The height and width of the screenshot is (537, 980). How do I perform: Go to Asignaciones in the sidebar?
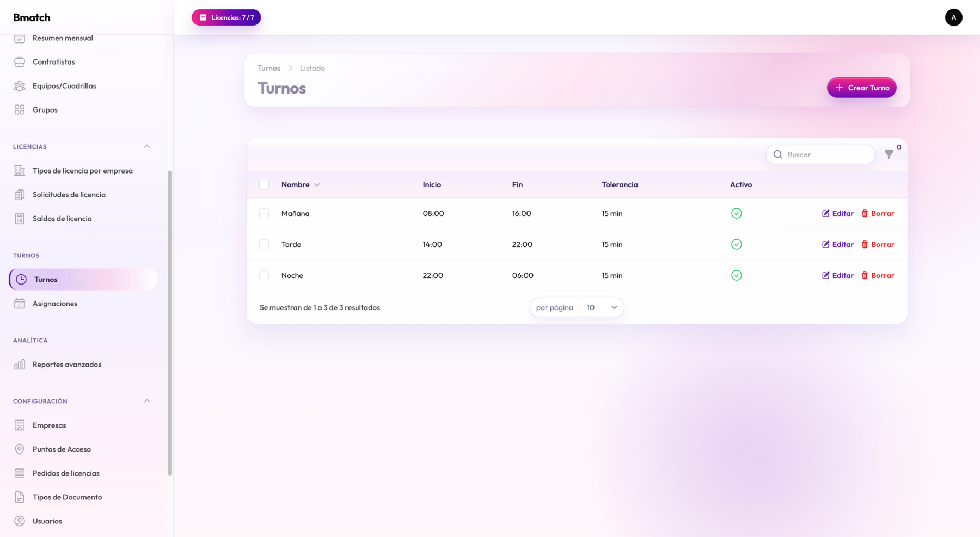pos(83,304)
